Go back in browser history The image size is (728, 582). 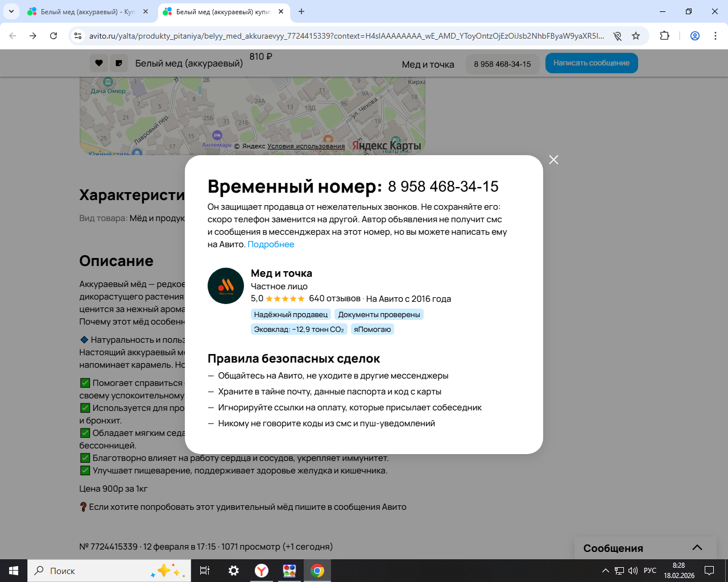[13, 36]
